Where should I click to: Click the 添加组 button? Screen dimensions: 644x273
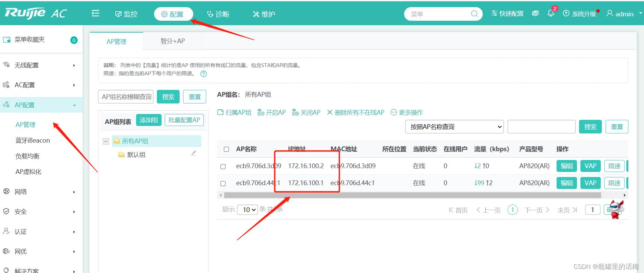pyautogui.click(x=149, y=120)
